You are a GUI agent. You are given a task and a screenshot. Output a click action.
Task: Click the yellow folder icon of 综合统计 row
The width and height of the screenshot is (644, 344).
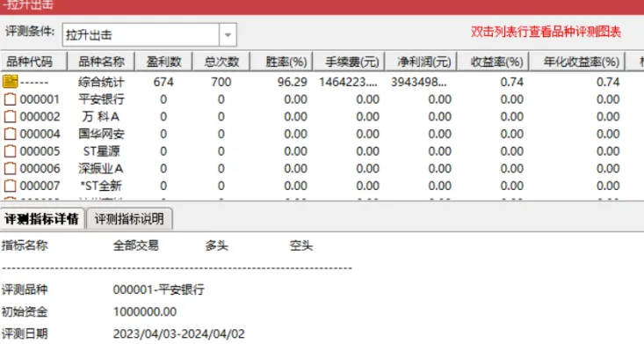click(x=10, y=82)
